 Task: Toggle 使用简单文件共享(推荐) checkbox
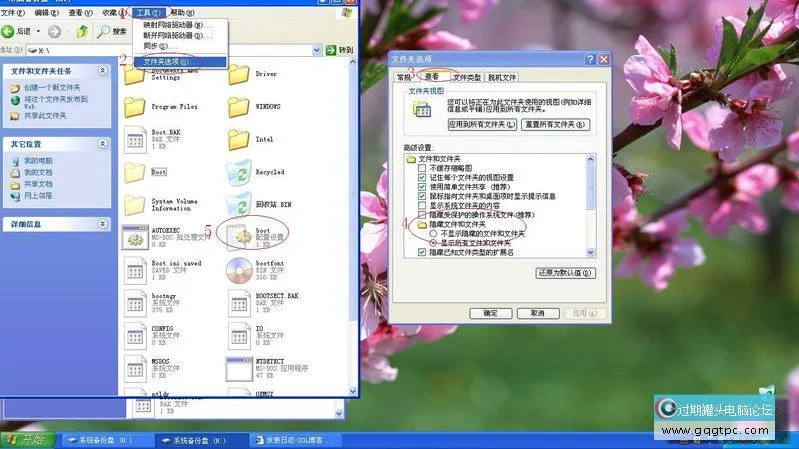[422, 187]
